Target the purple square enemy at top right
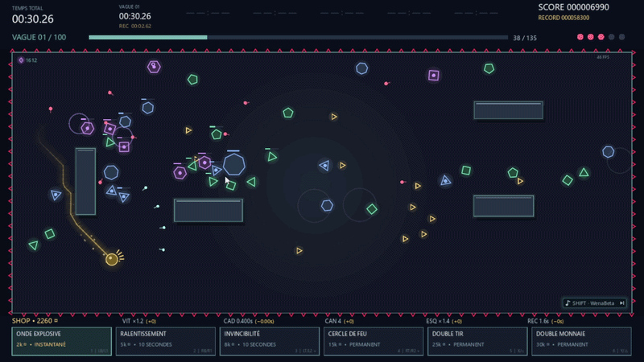Screen dimensions: 644x362 433,75
